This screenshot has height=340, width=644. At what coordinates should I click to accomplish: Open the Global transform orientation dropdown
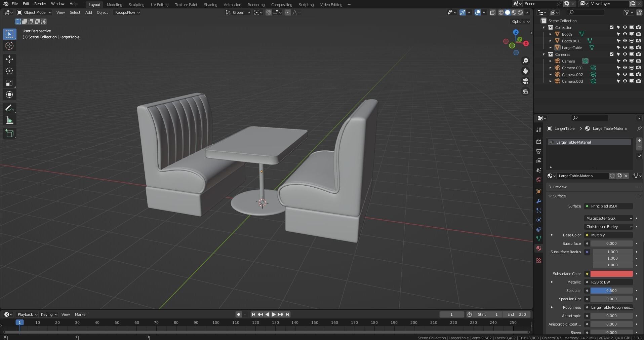click(238, 12)
